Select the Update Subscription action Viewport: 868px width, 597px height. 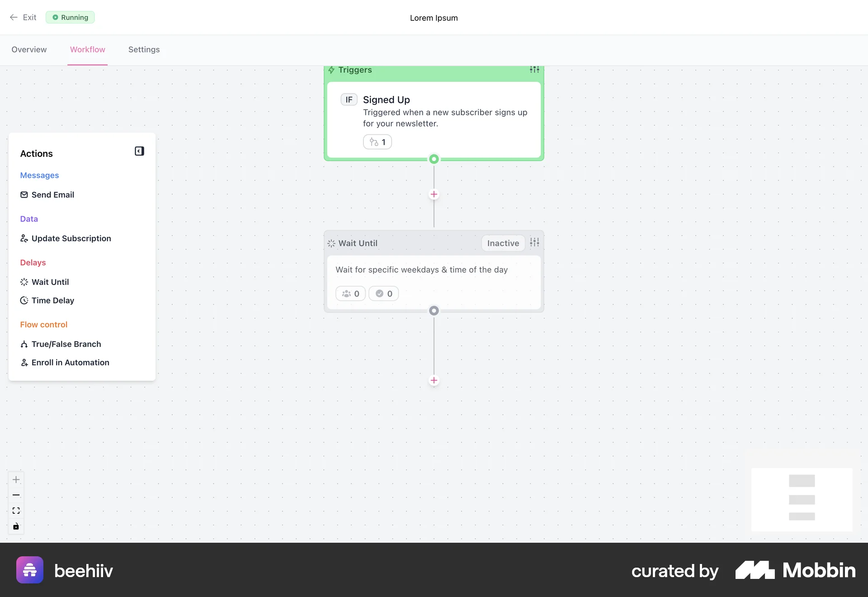(x=71, y=238)
